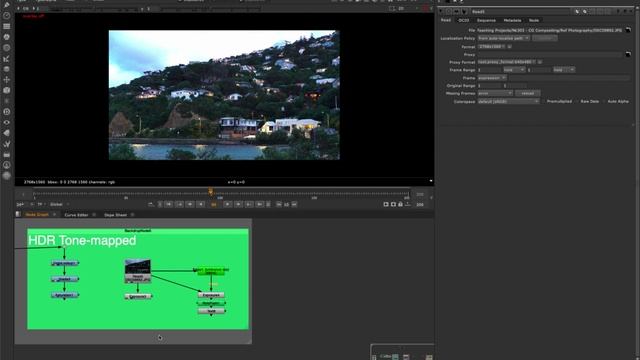Open the Format dropdown in Read properties
The height and width of the screenshot is (360, 640).
coord(491,47)
